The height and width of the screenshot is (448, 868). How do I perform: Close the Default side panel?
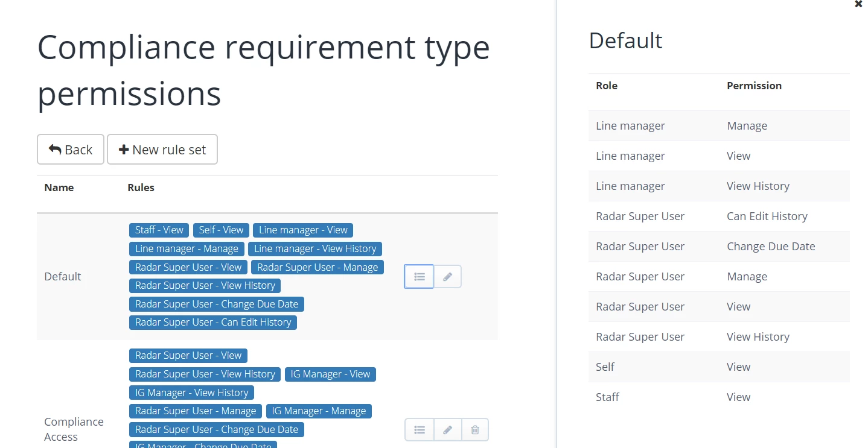[x=858, y=4]
